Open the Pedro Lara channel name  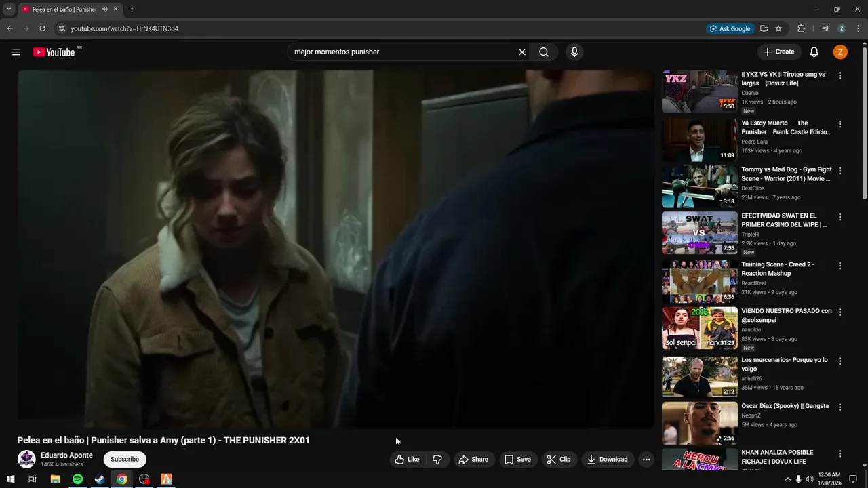[755, 142]
